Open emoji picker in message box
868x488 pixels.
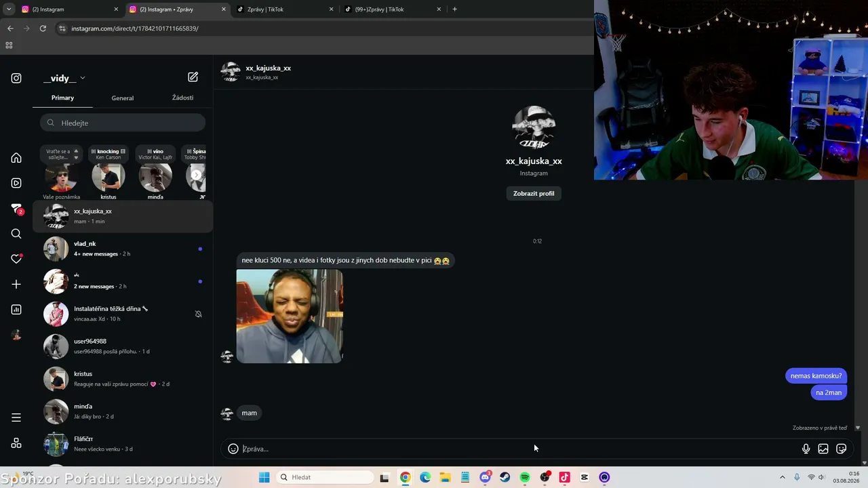(233, 449)
